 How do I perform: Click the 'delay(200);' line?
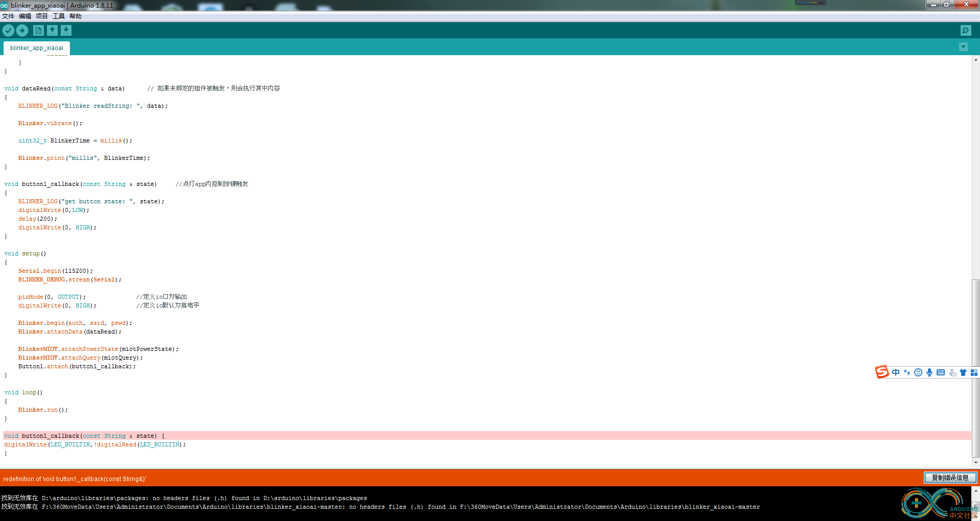point(38,219)
